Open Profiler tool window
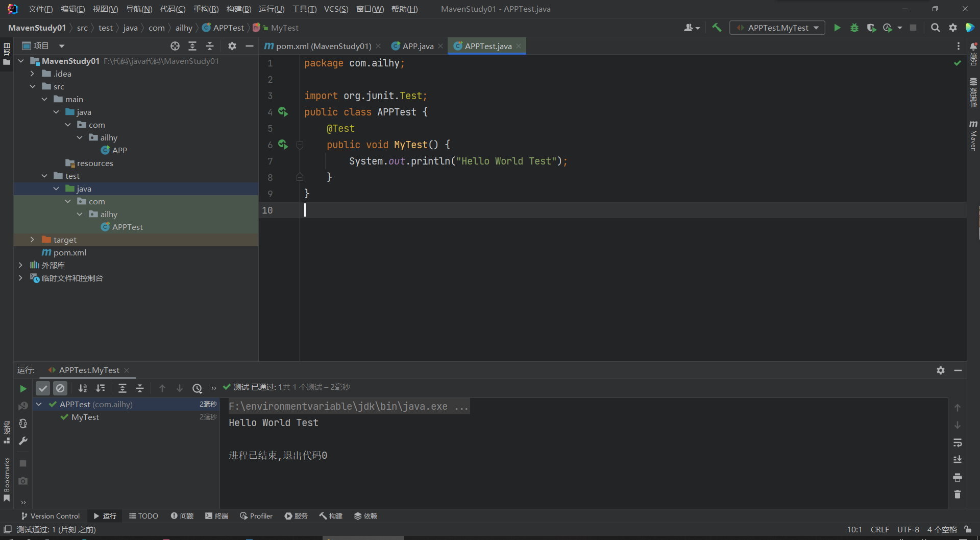Viewport: 980px width, 540px height. 256,516
